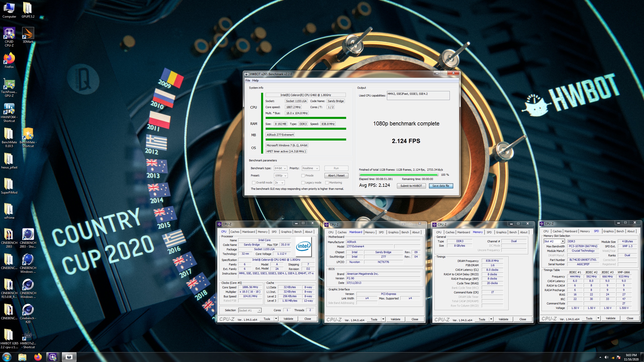Screen dimensions: 644x362
Task: Click Validate in the CPU-tab CPU-Z window
Action: tap(288, 319)
